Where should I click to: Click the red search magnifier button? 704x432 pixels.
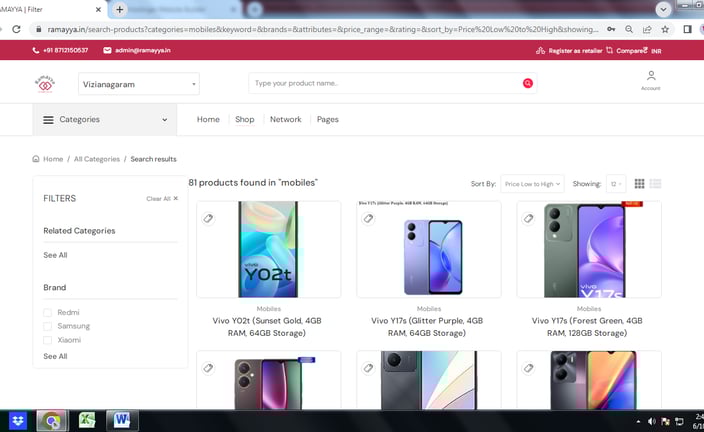tap(528, 83)
